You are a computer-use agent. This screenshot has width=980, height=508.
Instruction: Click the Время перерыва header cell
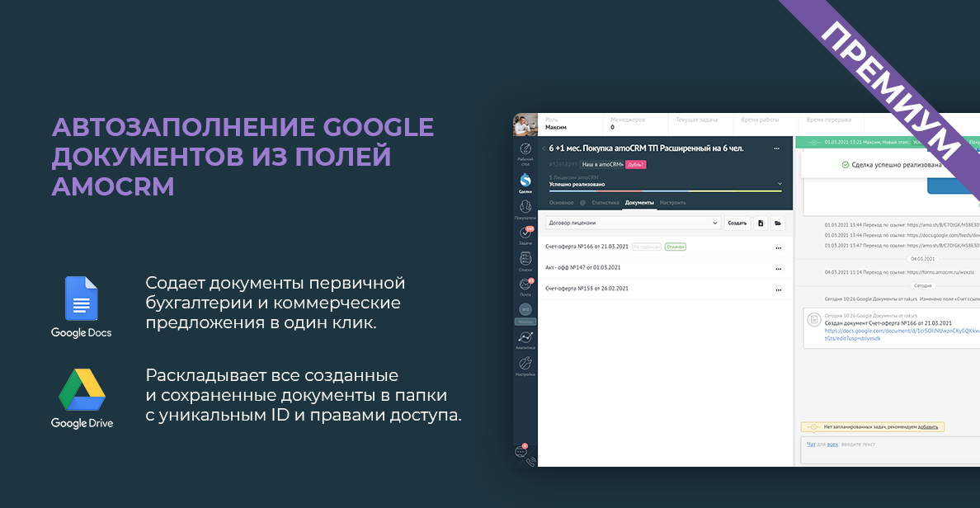[x=832, y=123]
